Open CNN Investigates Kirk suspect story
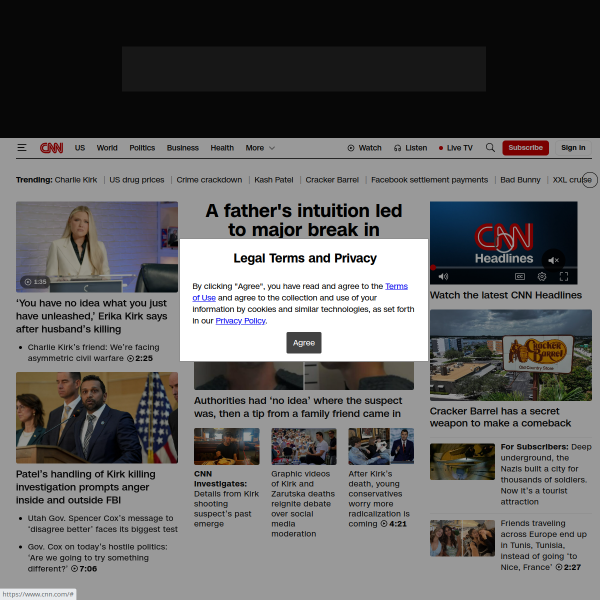Screen dimensions: 600x600 tap(227, 499)
